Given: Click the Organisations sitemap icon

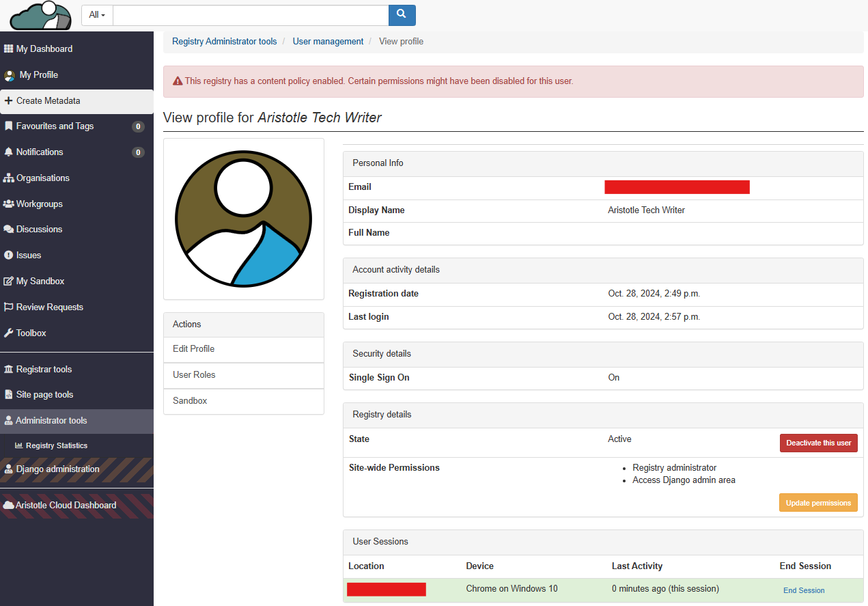Looking at the screenshot, I should 9,178.
